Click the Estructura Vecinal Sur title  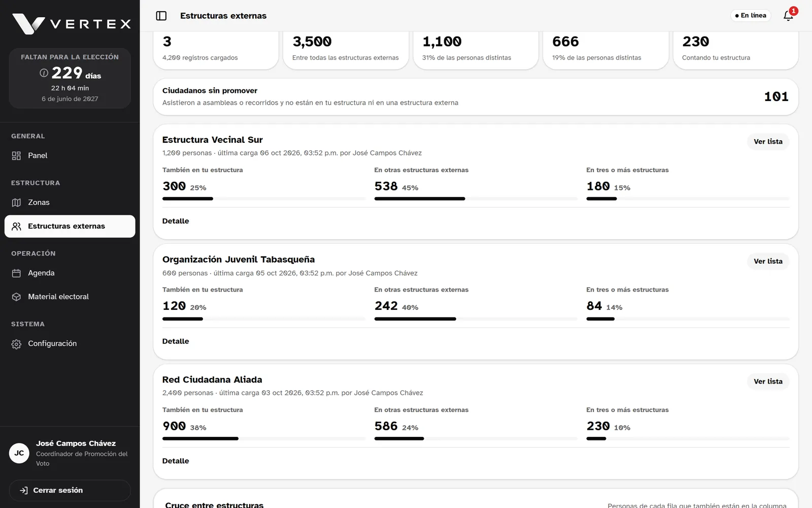213,140
